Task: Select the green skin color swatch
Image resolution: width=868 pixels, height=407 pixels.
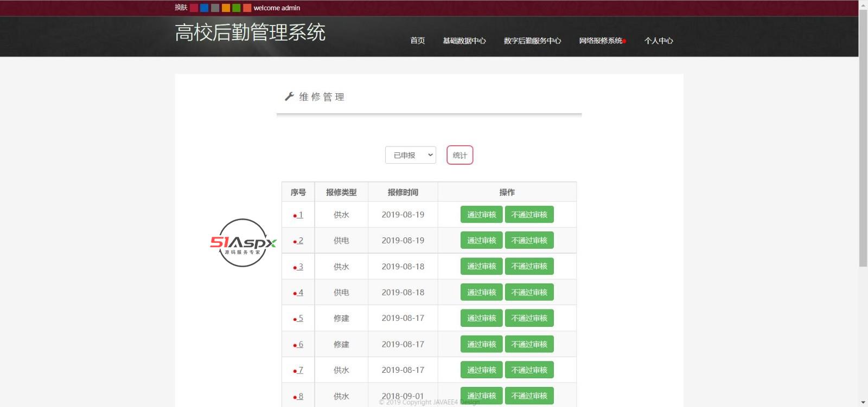Action: (x=236, y=8)
